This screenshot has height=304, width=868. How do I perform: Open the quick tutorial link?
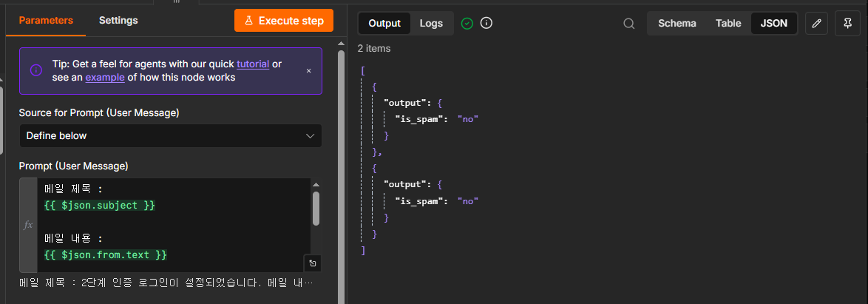[x=253, y=64]
